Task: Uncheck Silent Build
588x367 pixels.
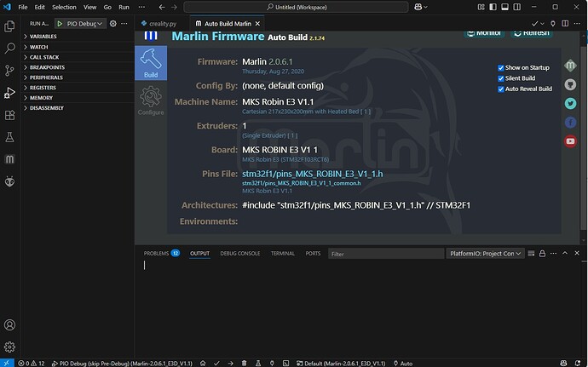Action: [500, 78]
